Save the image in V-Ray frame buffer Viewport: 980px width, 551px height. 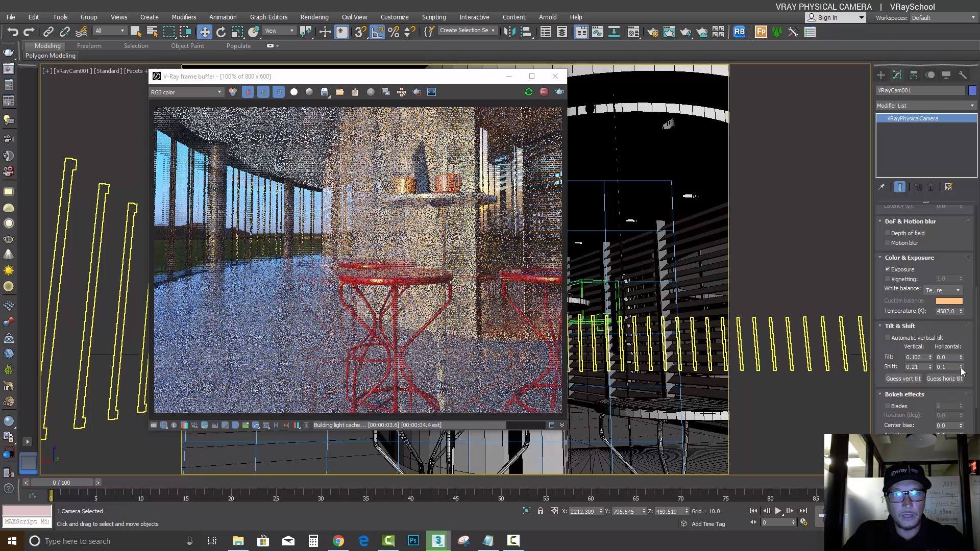325,92
